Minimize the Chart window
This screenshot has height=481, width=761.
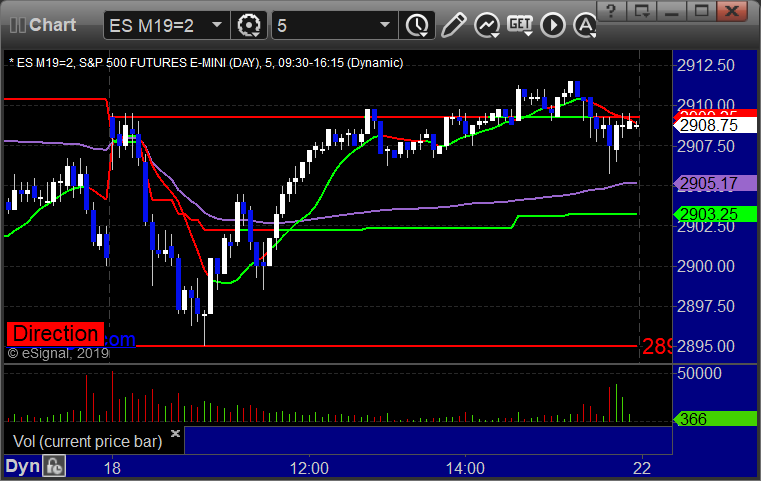pyautogui.click(x=671, y=11)
